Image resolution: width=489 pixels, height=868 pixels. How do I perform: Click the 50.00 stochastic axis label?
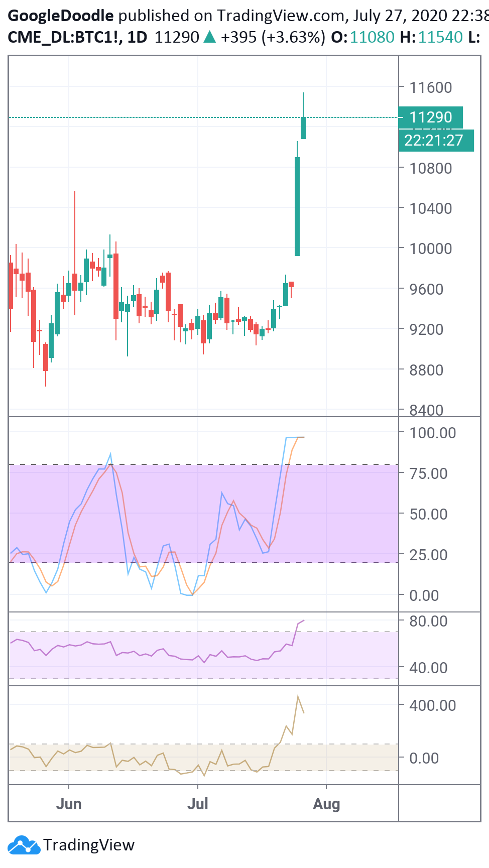(428, 514)
